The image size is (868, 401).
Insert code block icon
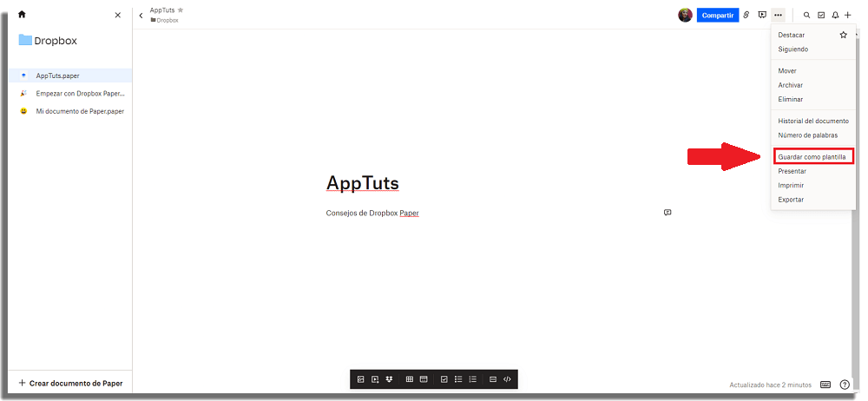pos(507,379)
